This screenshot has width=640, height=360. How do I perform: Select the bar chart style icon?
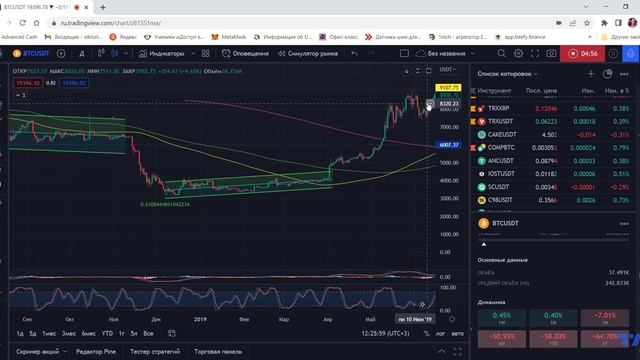pos(101,53)
